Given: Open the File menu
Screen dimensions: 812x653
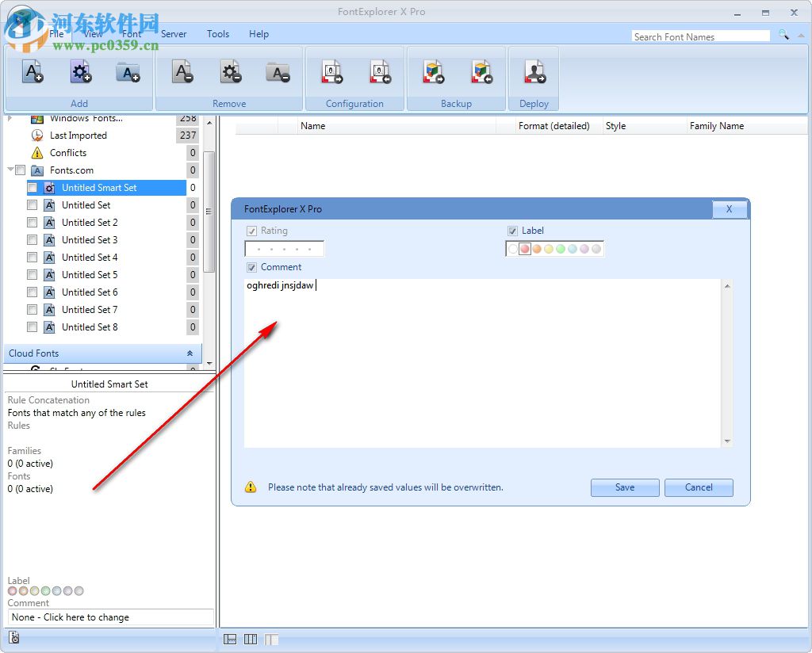Looking at the screenshot, I should 56,34.
